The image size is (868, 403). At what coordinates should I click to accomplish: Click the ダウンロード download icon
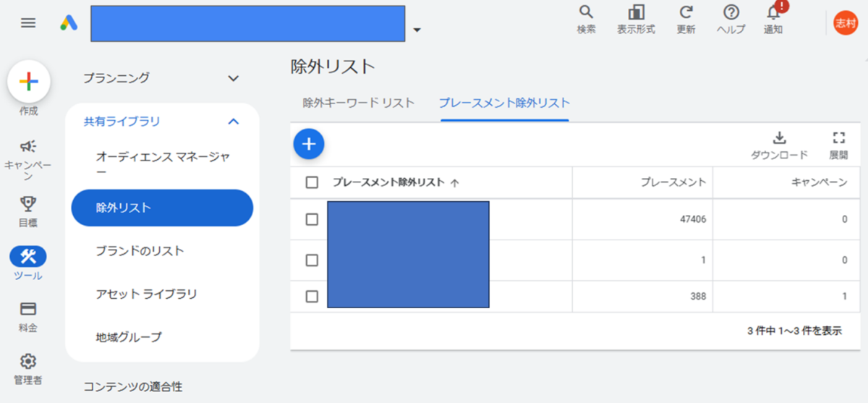(779, 138)
